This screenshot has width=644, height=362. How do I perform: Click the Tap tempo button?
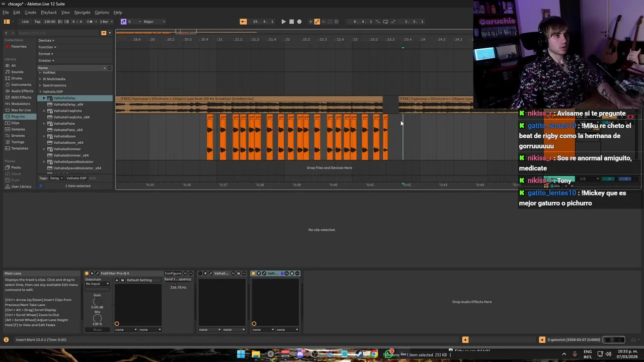pos(37,22)
